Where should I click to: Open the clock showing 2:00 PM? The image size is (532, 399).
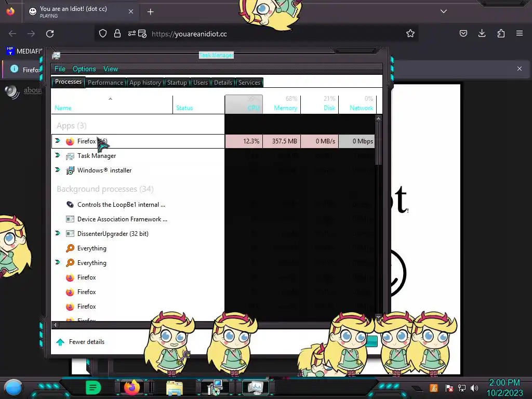[x=504, y=388]
